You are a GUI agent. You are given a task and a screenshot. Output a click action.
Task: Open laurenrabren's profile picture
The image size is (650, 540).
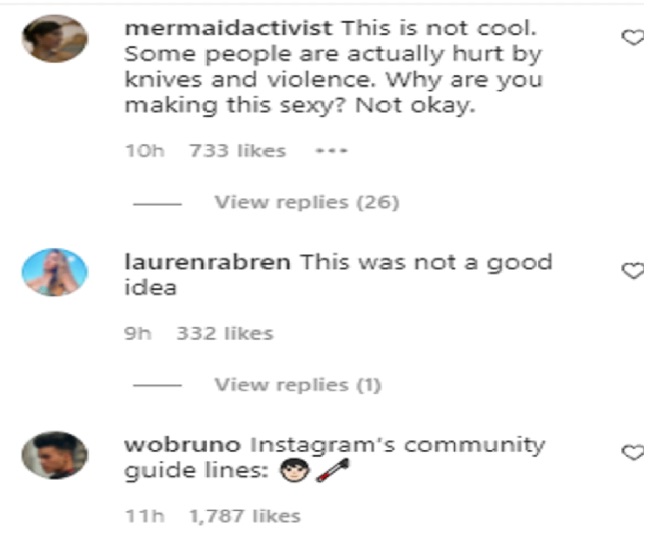[x=55, y=272]
